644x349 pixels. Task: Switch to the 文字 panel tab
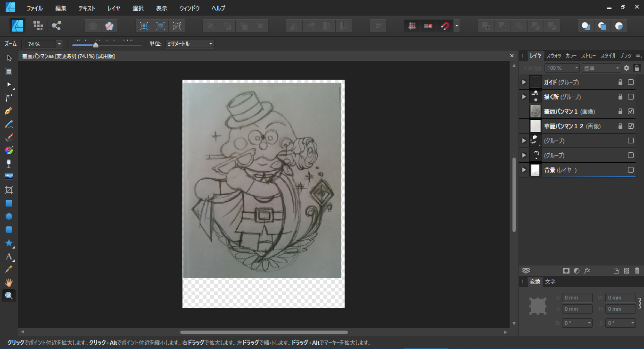click(550, 282)
